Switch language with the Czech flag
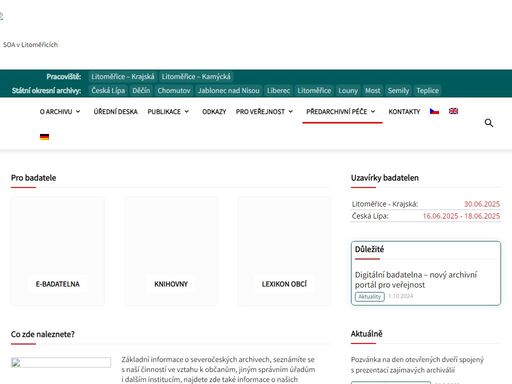This screenshot has width=512, height=384. pyautogui.click(x=434, y=111)
